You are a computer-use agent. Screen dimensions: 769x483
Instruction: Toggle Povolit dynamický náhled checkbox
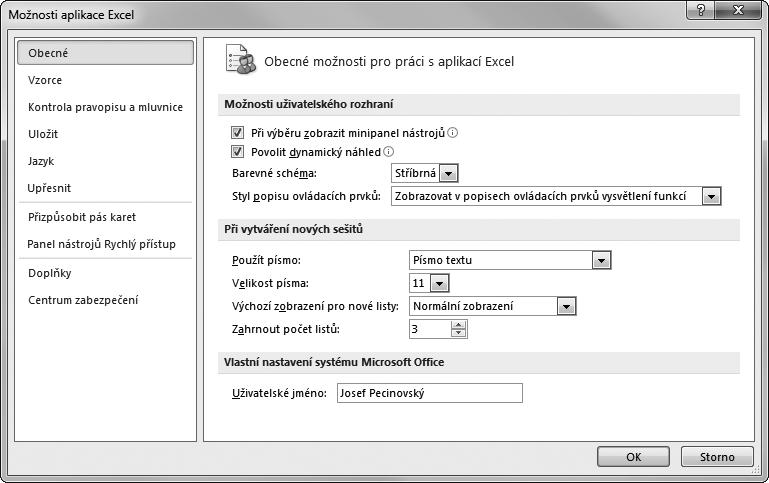pos(237,152)
